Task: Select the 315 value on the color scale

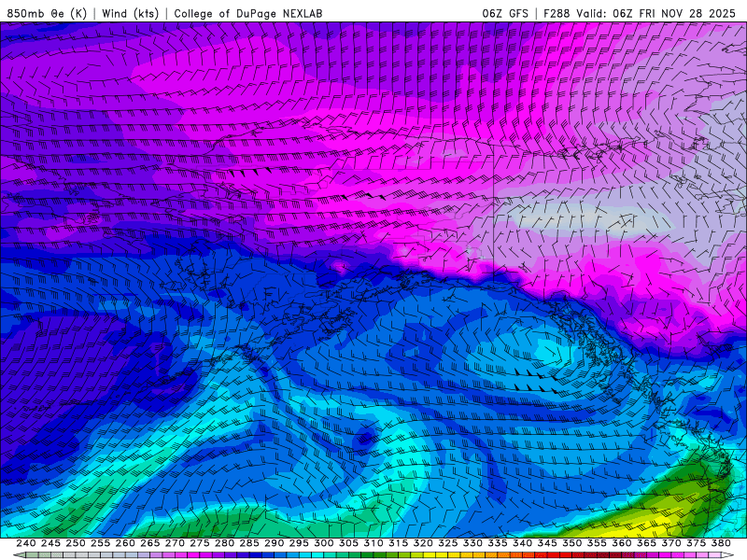Action: 398,543
